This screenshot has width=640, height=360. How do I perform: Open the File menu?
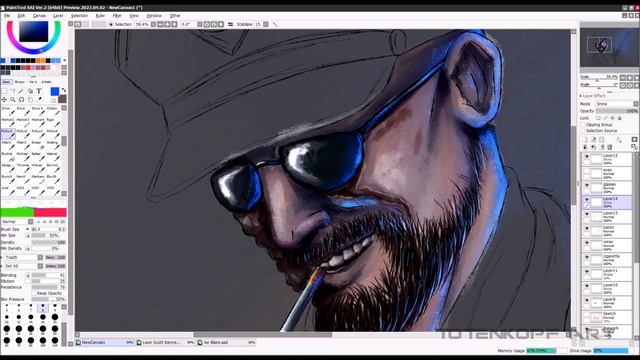[7, 16]
